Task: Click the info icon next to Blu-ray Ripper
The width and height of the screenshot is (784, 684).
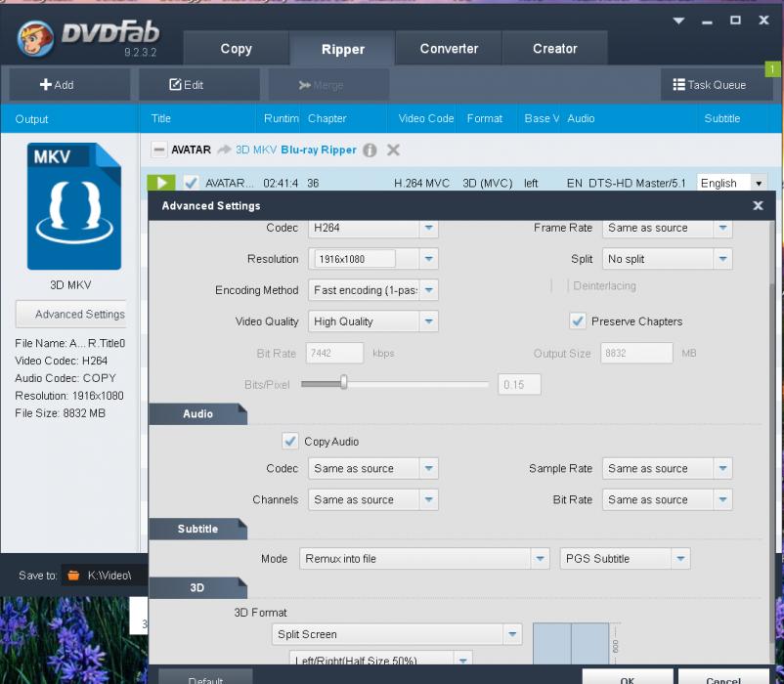Action: [x=370, y=150]
